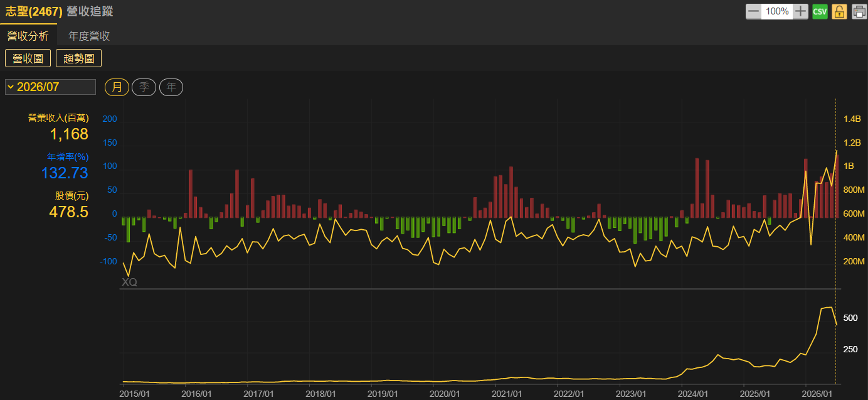This screenshot has height=400, width=868.
Task: Open the 2026/07 date dropdown
Action: pos(50,87)
